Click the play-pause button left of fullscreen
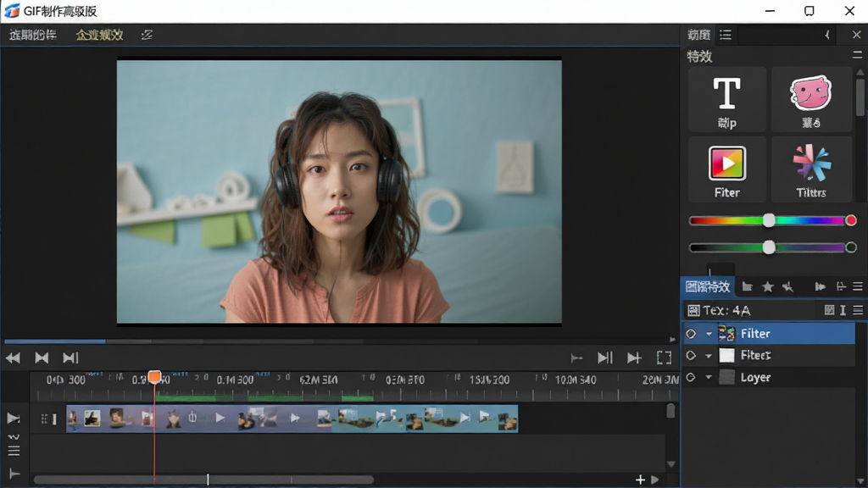This screenshot has width=868, height=488. 605,358
